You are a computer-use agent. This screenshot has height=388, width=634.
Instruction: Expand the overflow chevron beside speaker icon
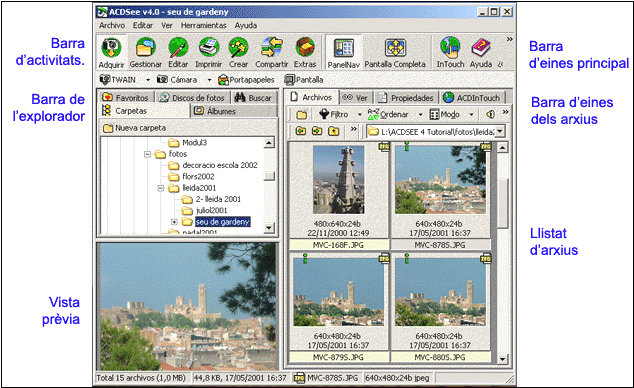(505, 112)
